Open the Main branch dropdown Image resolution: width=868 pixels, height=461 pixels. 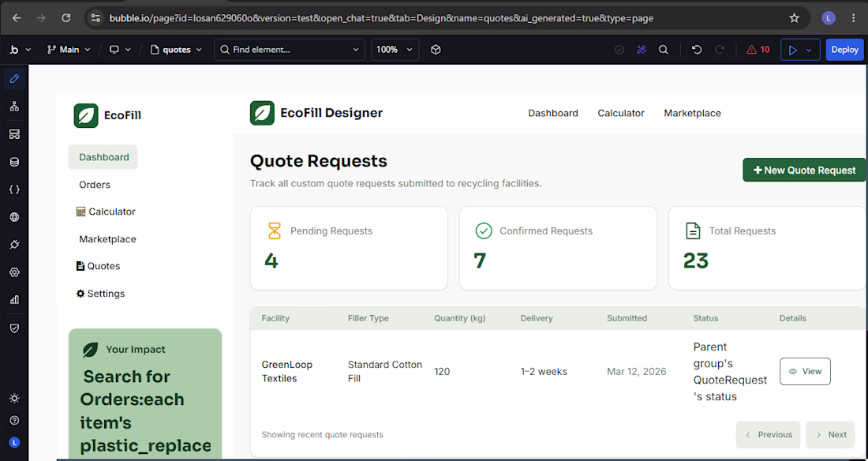(68, 50)
